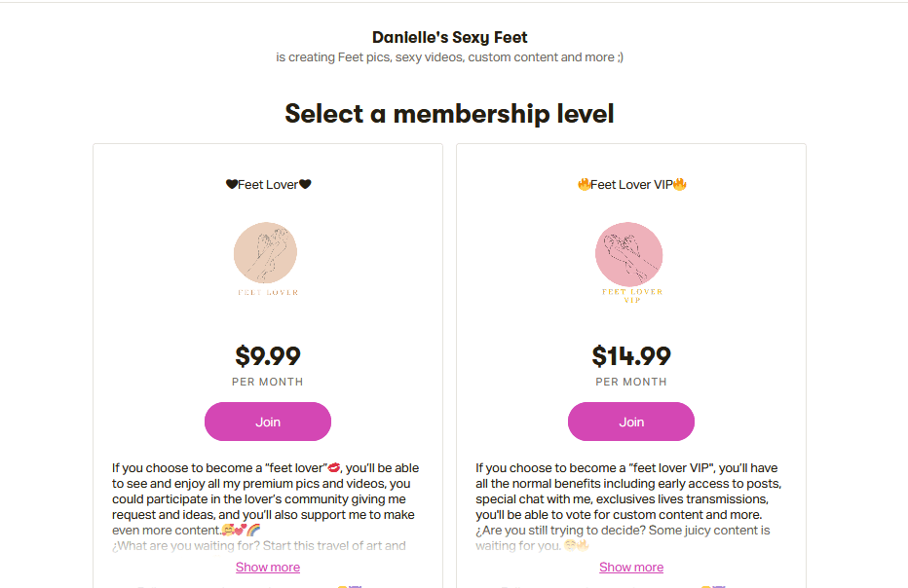908x588 pixels.
Task: Click the Feet Lover VIP description paragraph
Action: (x=629, y=506)
